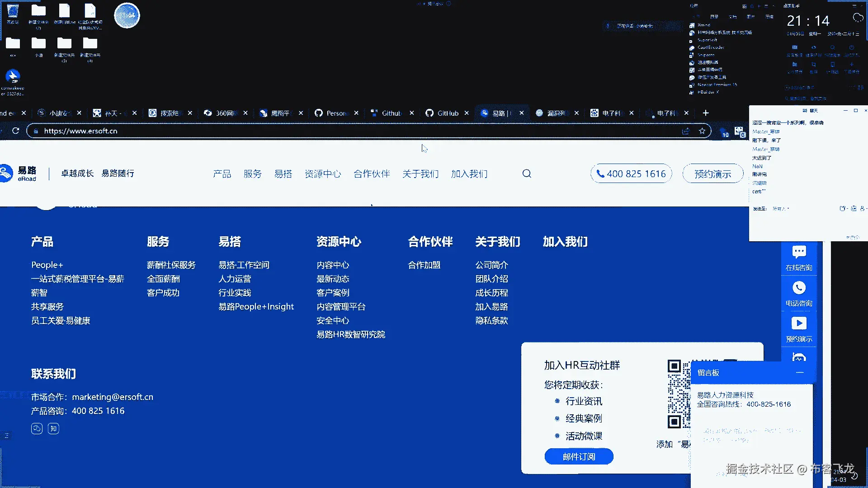Click the 400 825 1616 phone button
The image size is (868, 488).
coord(631,174)
